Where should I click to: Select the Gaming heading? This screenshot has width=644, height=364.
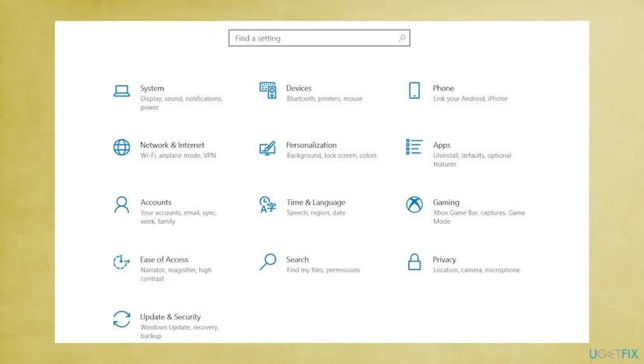click(x=446, y=202)
